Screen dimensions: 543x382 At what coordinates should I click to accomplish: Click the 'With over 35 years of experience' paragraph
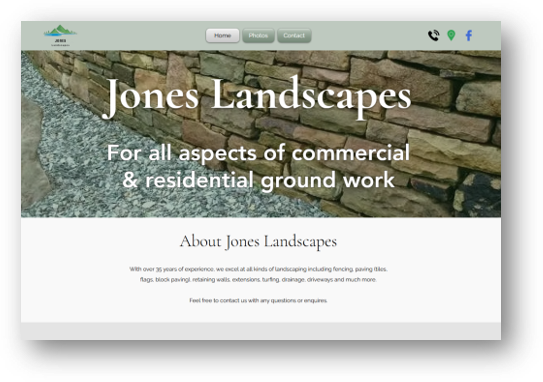(258, 274)
